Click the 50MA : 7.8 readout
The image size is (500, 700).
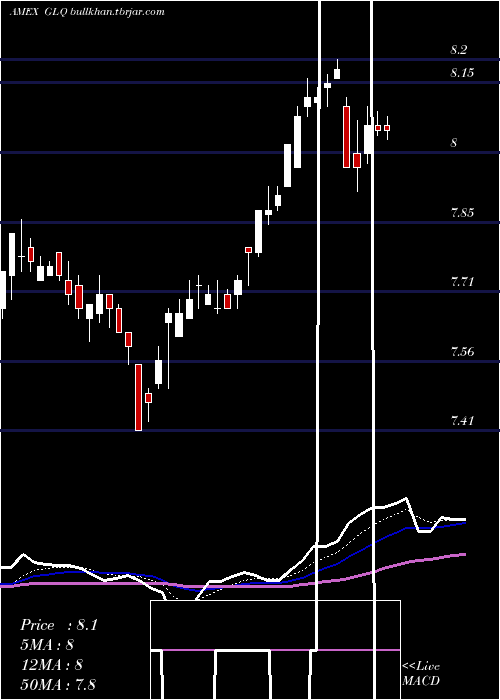pyautogui.click(x=58, y=684)
